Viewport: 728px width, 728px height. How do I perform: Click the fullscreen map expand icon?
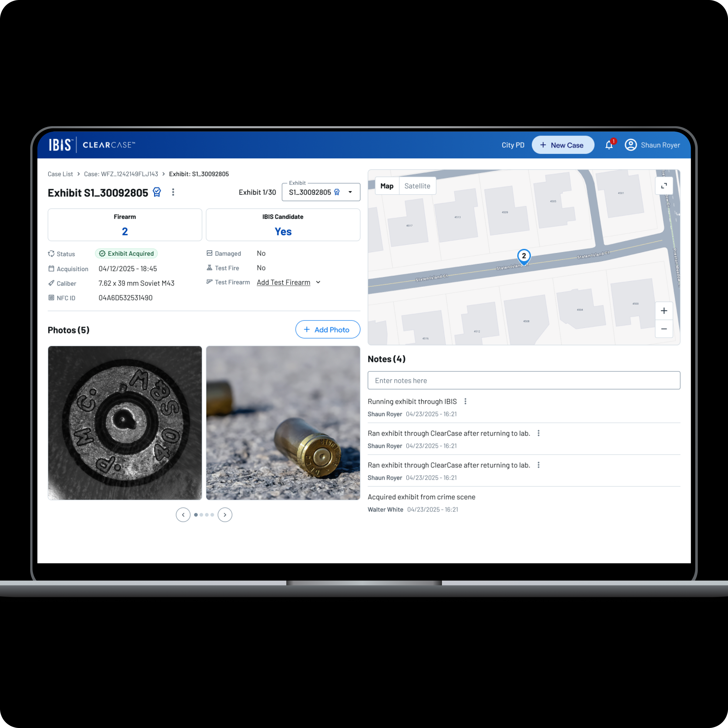click(x=664, y=186)
